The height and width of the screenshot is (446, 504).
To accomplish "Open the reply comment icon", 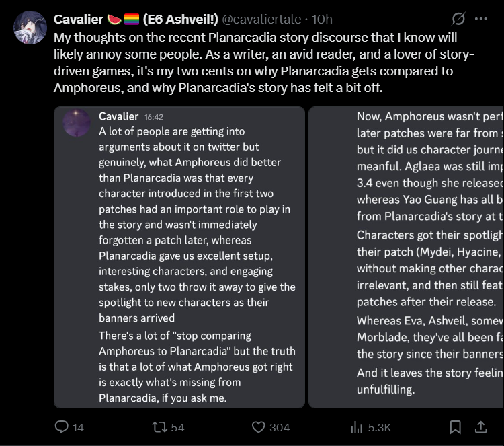I will pos(61,427).
